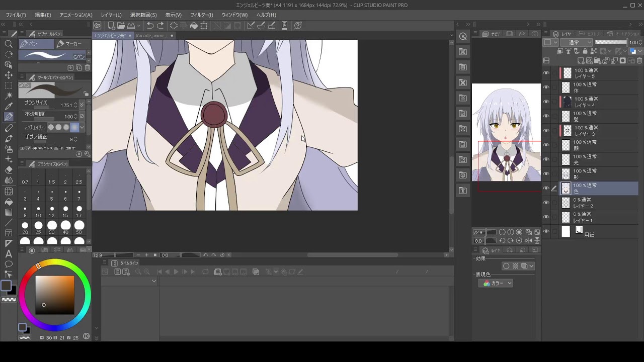Click the Quick Mask-style circle icon in Layer palette
The width and height of the screenshot is (644, 362).
[622, 61]
